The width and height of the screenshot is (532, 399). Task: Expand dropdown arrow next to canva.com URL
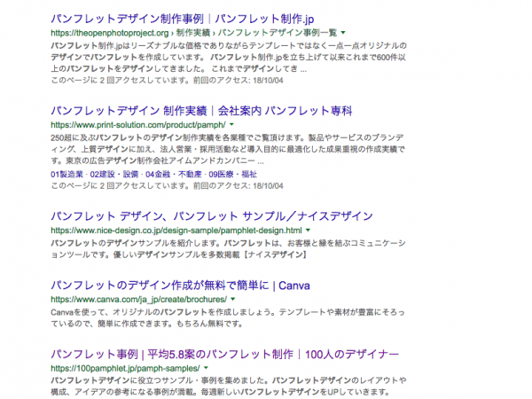point(232,300)
